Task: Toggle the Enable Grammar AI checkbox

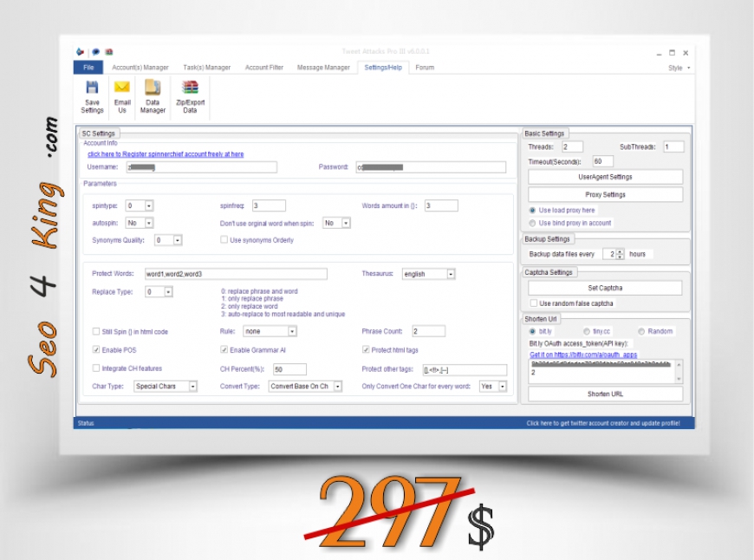Action: (224, 349)
